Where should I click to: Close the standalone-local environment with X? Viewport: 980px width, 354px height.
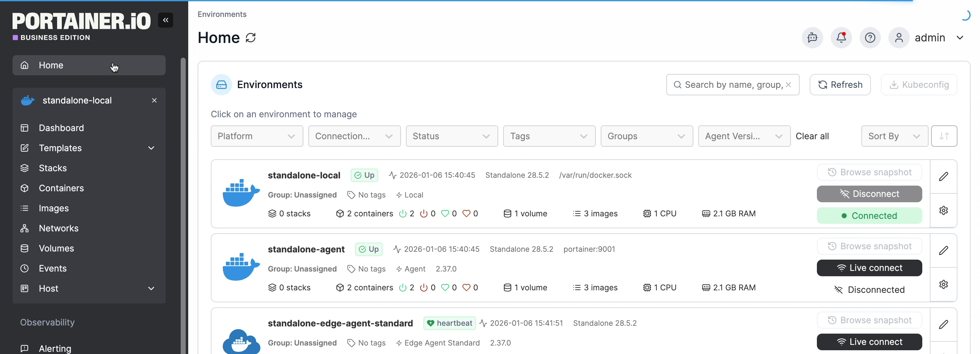pyautogui.click(x=154, y=100)
